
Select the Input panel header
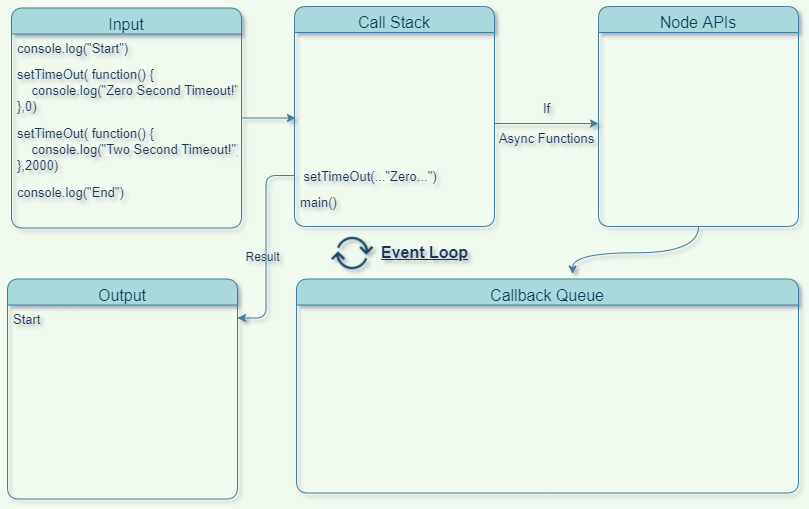[126, 24]
